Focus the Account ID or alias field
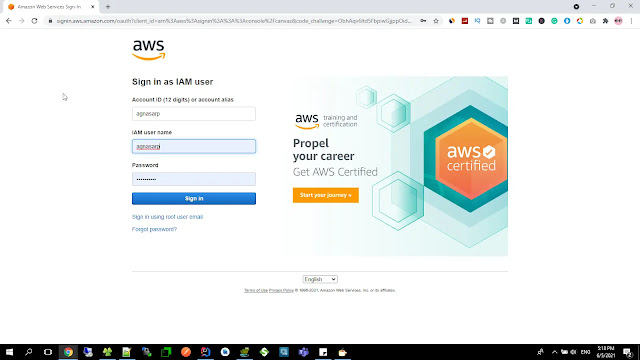Screen dimensions: 640x360 (194, 113)
